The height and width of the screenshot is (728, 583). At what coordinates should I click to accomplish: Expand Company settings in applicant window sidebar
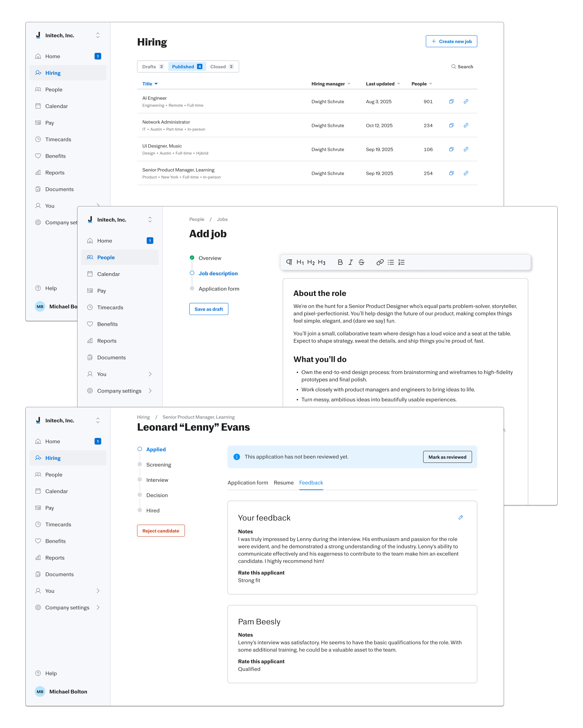(68, 607)
